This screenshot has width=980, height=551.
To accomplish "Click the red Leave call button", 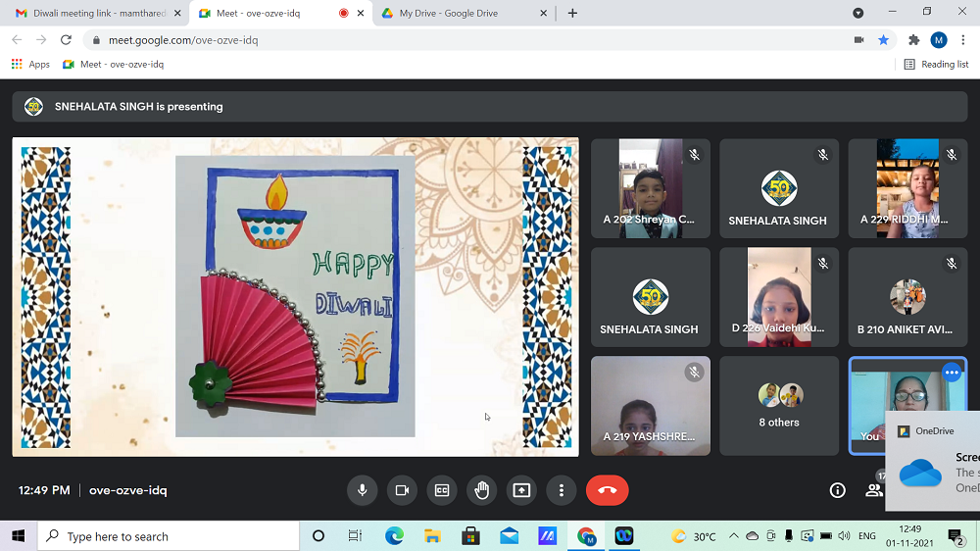I will pyautogui.click(x=607, y=490).
